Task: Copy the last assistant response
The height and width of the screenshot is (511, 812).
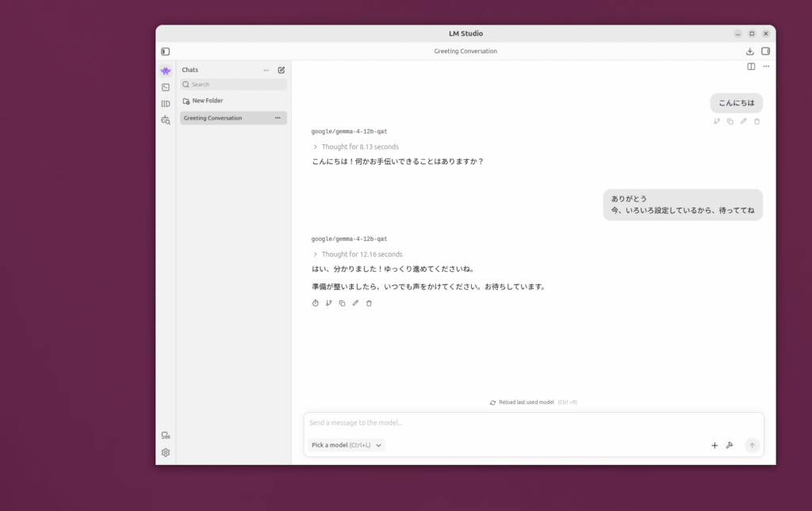Action: click(343, 303)
